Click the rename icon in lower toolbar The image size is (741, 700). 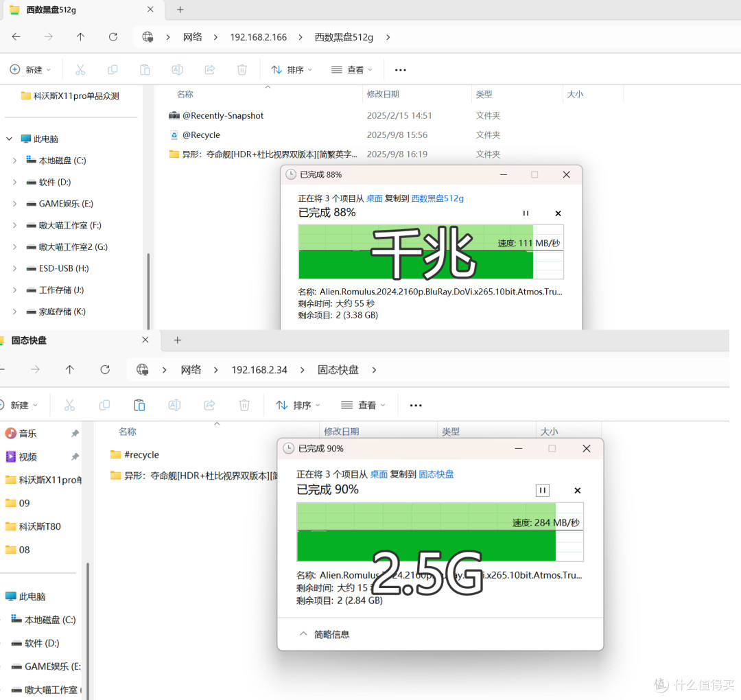174,405
